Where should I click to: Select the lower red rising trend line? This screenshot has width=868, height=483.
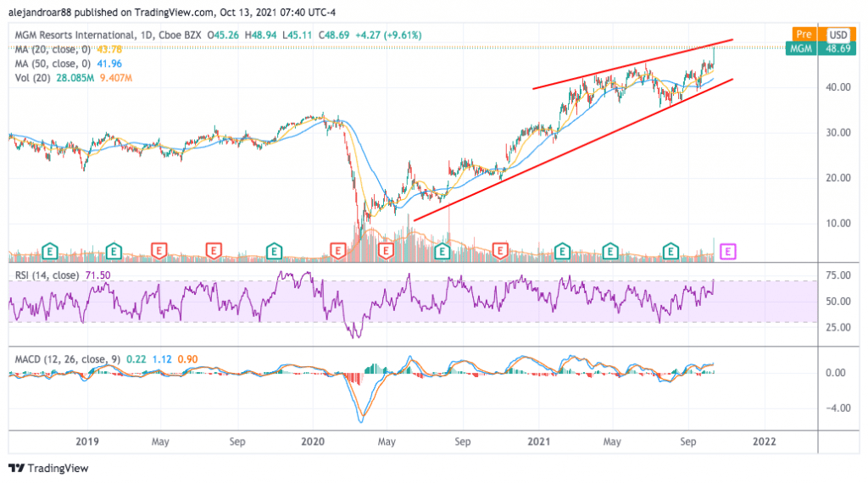(573, 150)
